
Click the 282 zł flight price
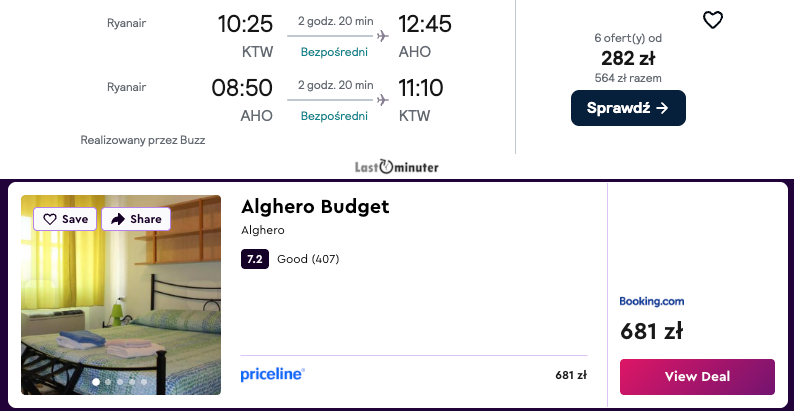pos(627,58)
